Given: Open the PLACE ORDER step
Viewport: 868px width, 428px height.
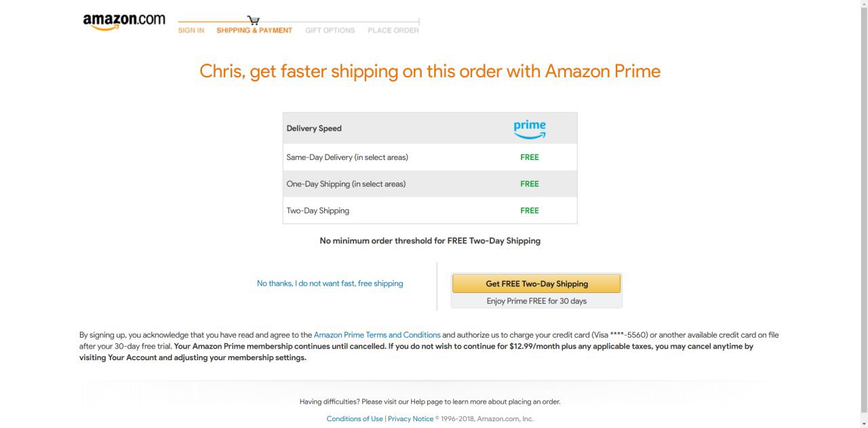Looking at the screenshot, I should (393, 31).
